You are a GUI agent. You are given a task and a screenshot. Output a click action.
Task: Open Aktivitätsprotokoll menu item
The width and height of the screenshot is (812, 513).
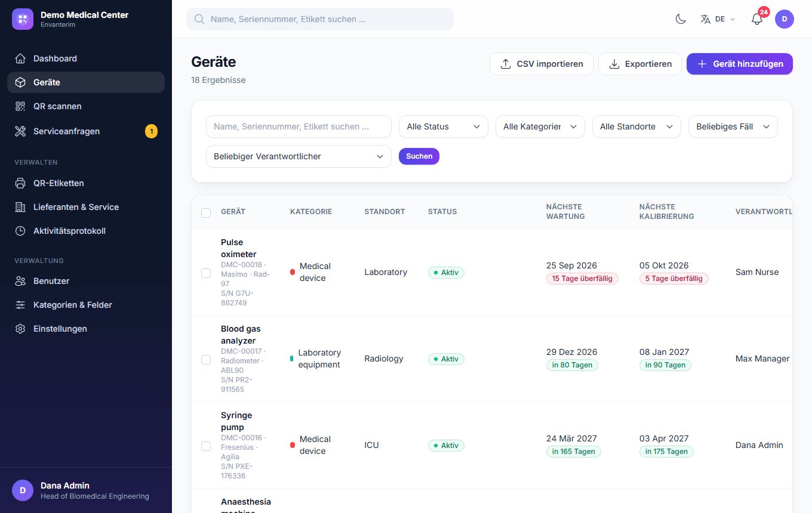(86, 231)
